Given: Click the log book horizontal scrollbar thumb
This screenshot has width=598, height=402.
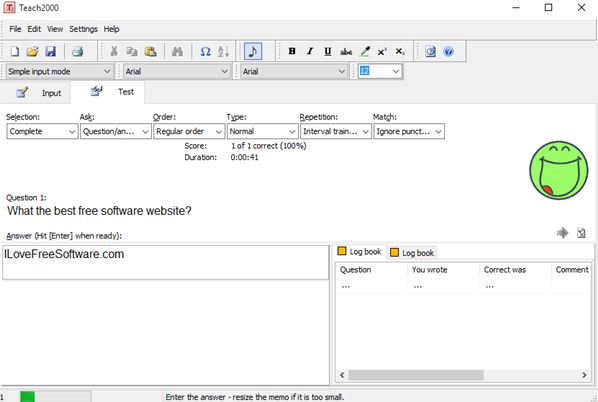Looking at the screenshot, I should (416, 375).
